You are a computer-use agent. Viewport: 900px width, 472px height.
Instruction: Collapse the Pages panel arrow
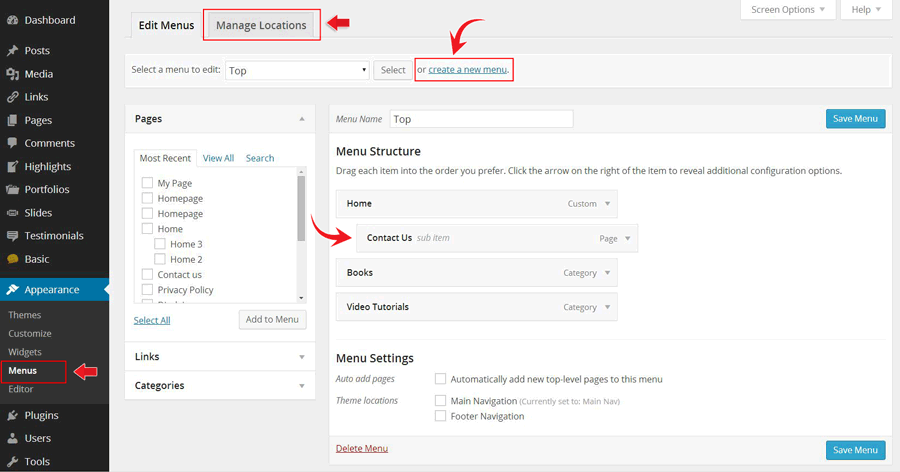pos(302,119)
